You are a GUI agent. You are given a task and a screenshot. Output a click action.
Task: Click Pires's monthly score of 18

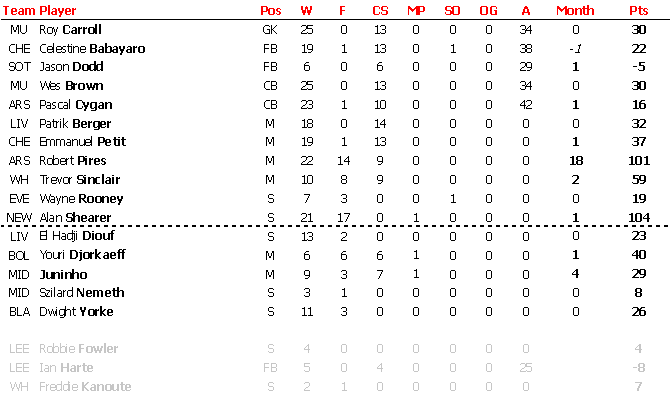[576, 161]
